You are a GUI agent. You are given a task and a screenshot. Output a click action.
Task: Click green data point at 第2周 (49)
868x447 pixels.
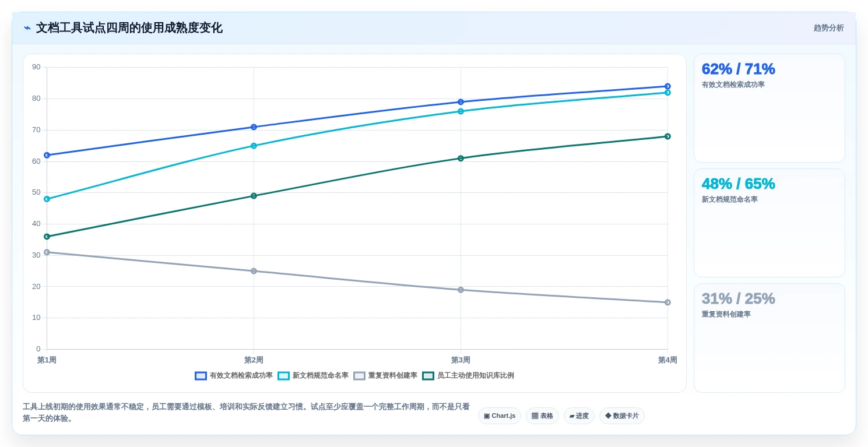coord(254,196)
